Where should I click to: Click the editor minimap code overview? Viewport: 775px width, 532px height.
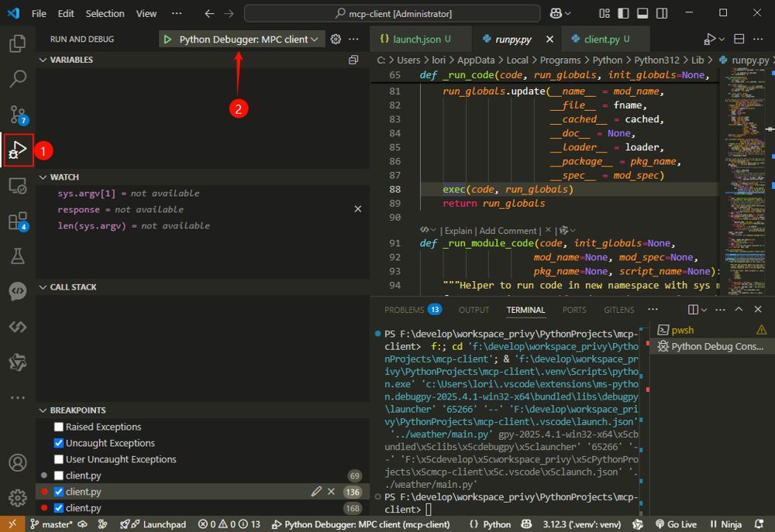coord(741,155)
